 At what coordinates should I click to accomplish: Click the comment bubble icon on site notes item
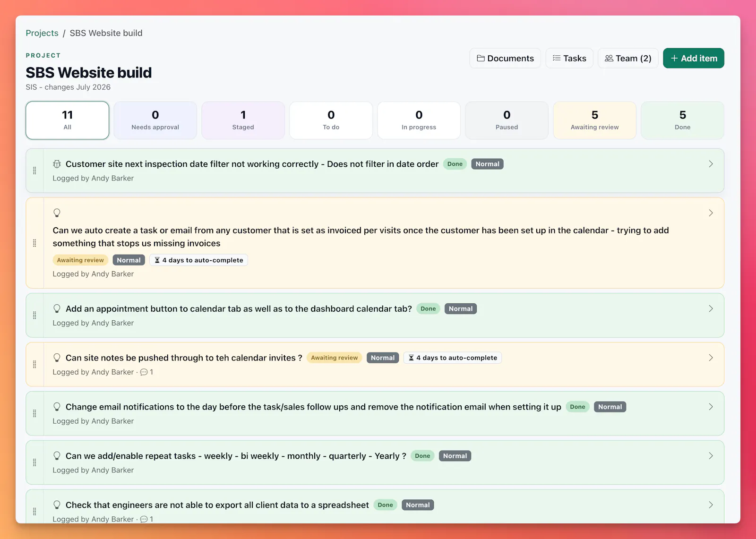pos(144,372)
